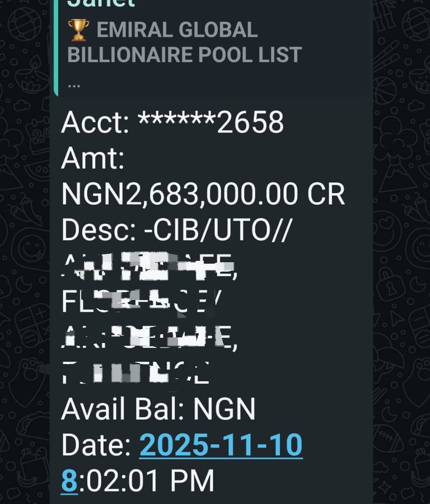The width and height of the screenshot is (430, 504).
Task: Tap the redacted line starting with "FL"
Action: [x=140, y=302]
